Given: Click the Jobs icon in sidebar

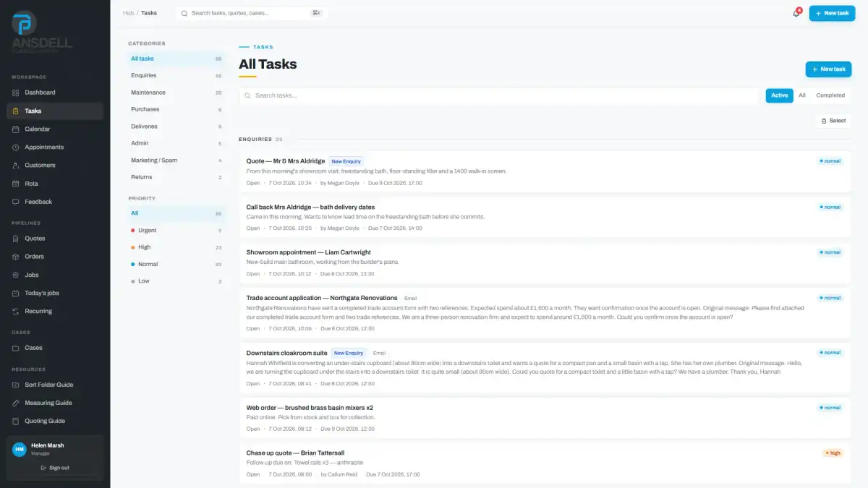Looking at the screenshot, I should click(x=16, y=275).
